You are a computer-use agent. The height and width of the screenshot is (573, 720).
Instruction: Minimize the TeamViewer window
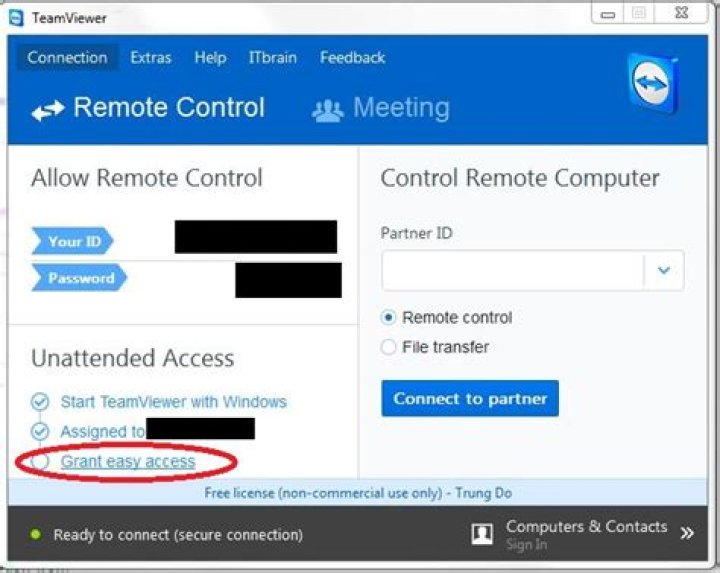tap(608, 14)
